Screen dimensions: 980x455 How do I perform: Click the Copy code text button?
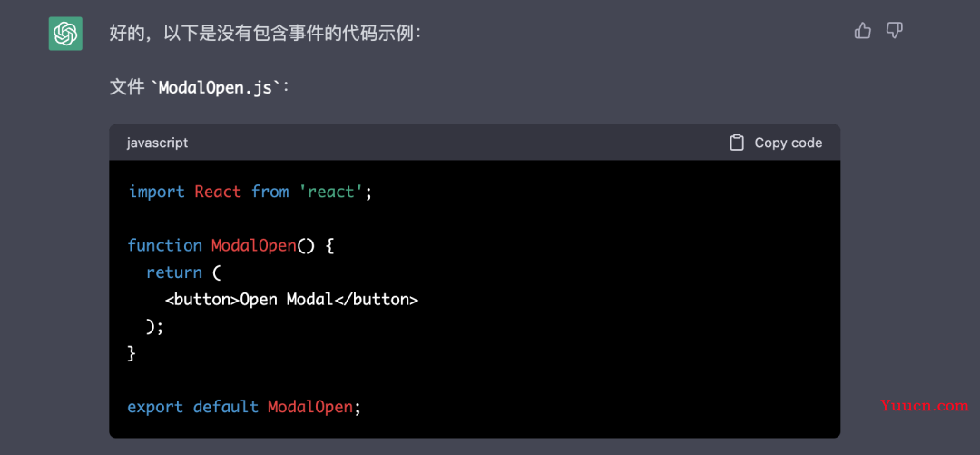pos(789,143)
